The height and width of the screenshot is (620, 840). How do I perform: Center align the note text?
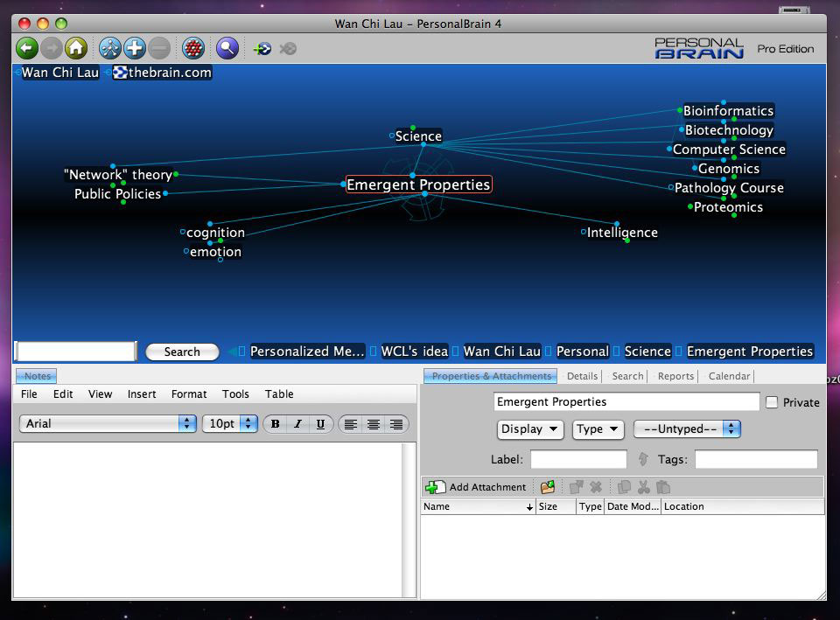coord(374,424)
